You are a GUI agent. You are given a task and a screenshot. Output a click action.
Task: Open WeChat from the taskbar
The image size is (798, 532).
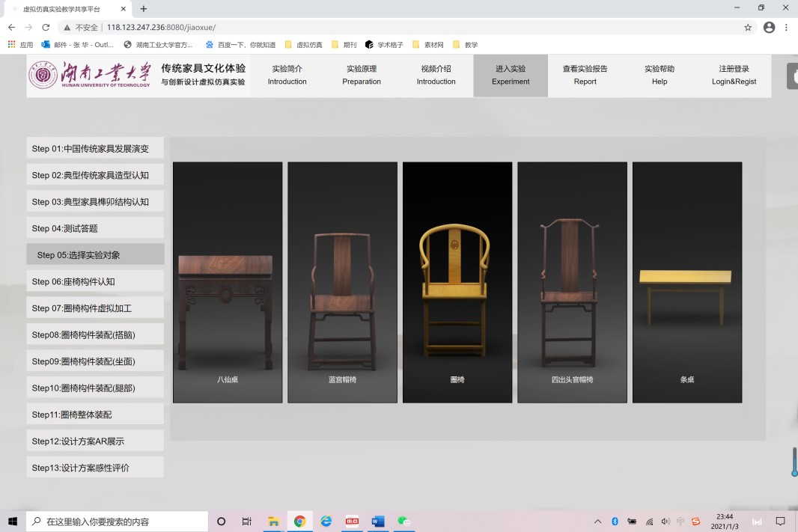(404, 522)
